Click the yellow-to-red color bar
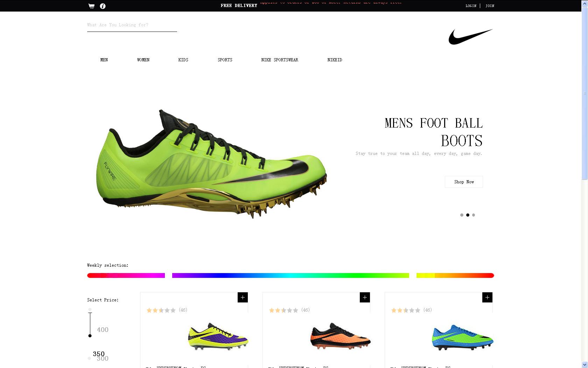588x368 pixels. [455, 275]
